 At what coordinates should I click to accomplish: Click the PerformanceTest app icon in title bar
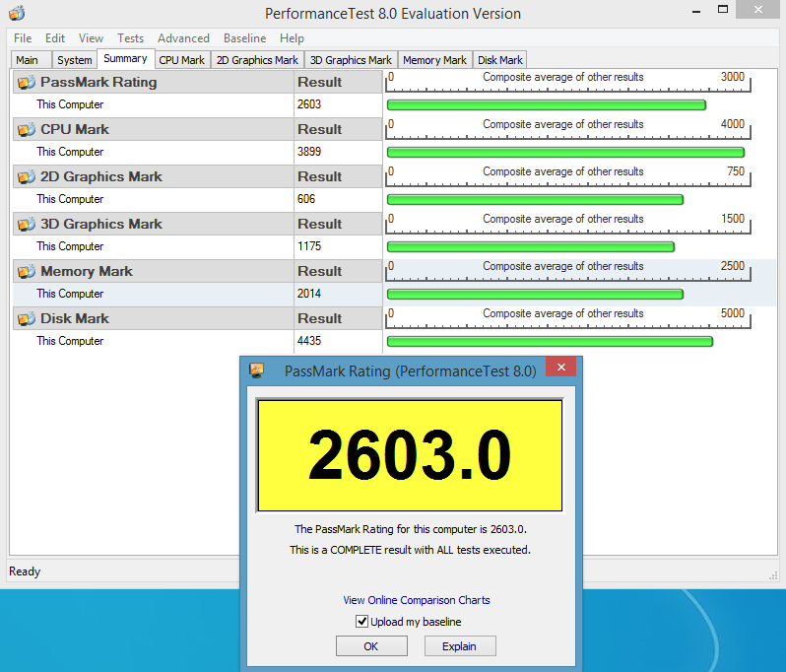pyautogui.click(x=16, y=13)
